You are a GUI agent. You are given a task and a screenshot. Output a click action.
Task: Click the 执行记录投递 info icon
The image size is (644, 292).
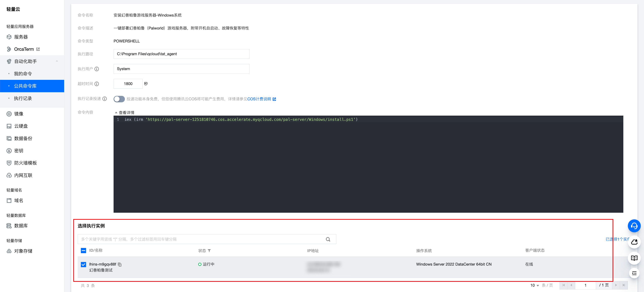(x=105, y=99)
